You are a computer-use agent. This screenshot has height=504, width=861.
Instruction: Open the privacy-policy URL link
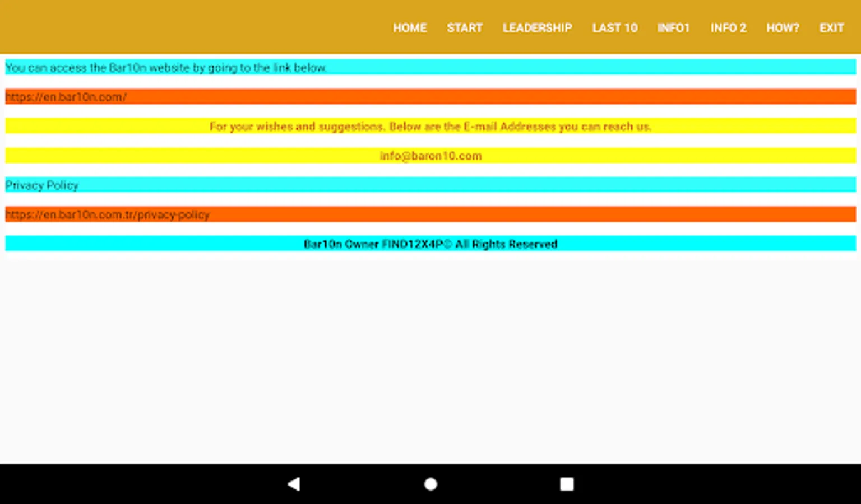point(108,214)
